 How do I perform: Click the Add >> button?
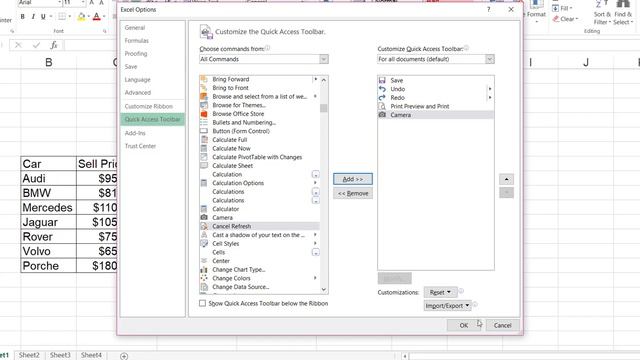(353, 179)
